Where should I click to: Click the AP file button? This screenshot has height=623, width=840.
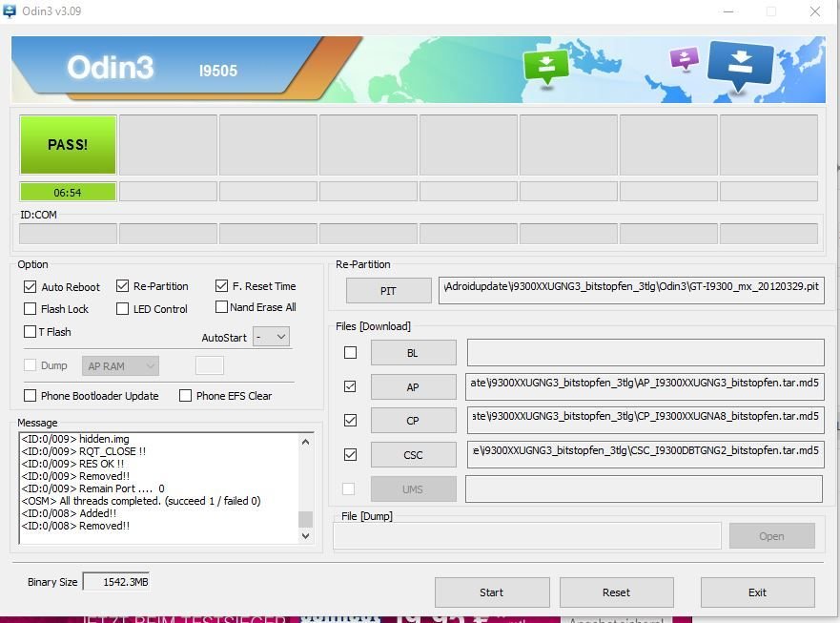tap(413, 387)
